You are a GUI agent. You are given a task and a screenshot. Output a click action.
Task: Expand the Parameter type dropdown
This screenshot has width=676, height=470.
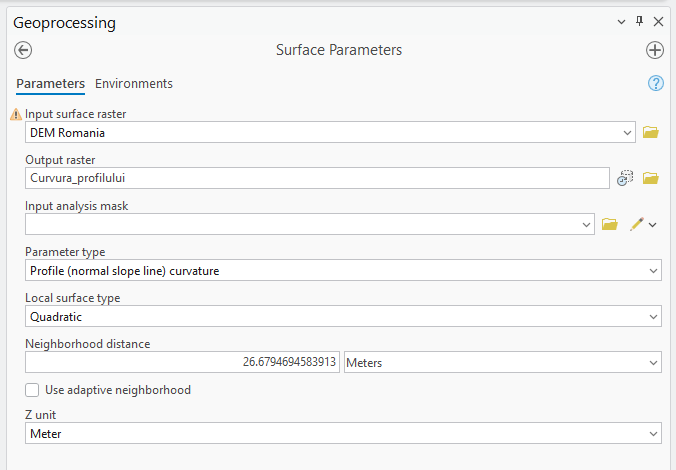[654, 270]
